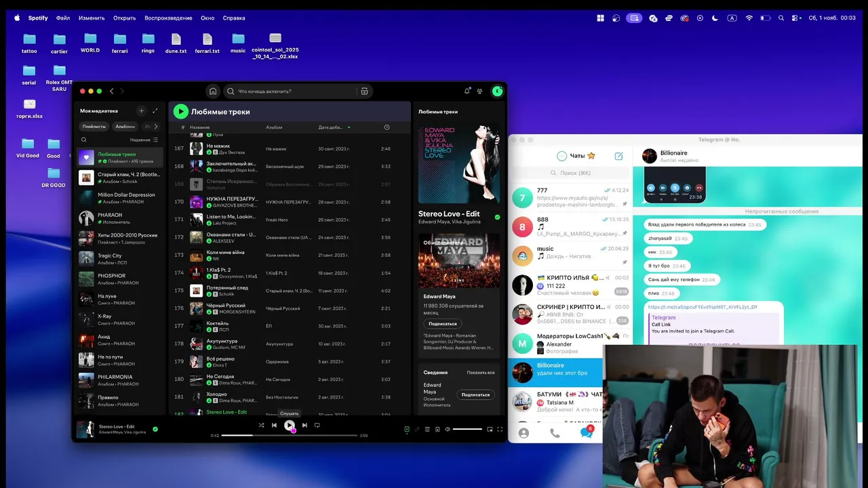Open the Недавние sort dropdown in library
Viewport: 868px width, 488px height.
tap(144, 140)
